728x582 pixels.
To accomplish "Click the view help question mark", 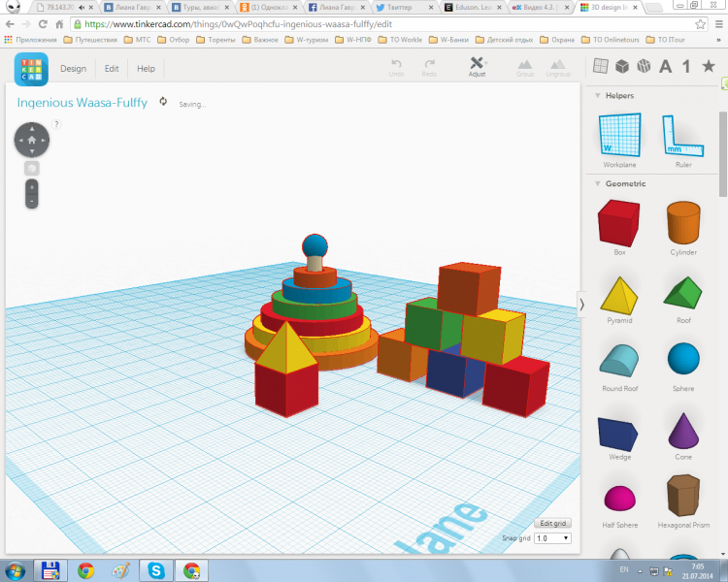I will pyautogui.click(x=56, y=124).
